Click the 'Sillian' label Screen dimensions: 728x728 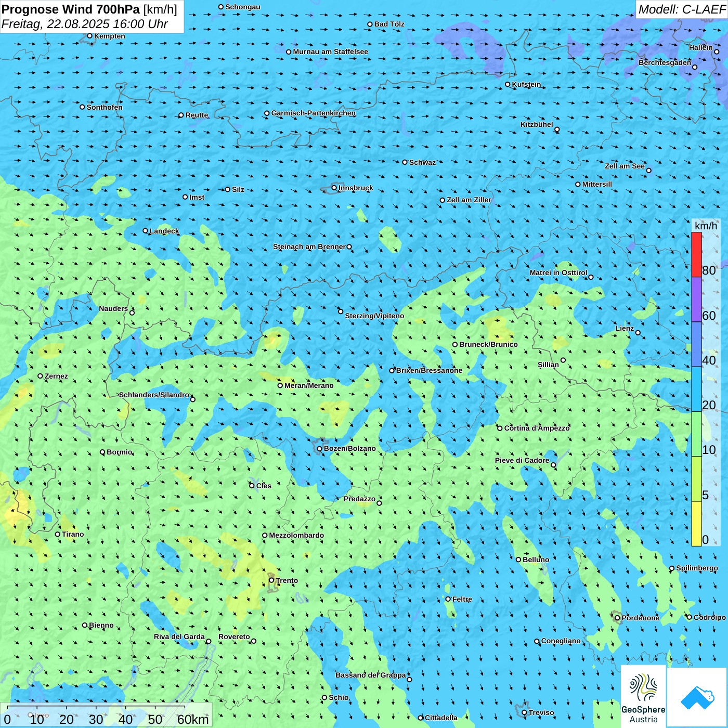[x=548, y=365]
